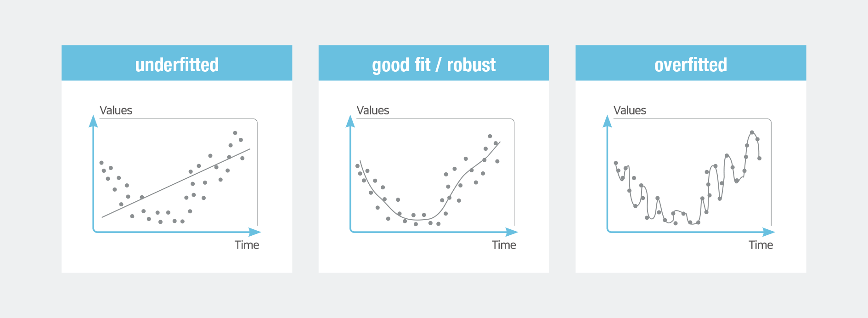Select the "good fit / robust" header
This screenshot has width=868, height=318.
point(434,63)
